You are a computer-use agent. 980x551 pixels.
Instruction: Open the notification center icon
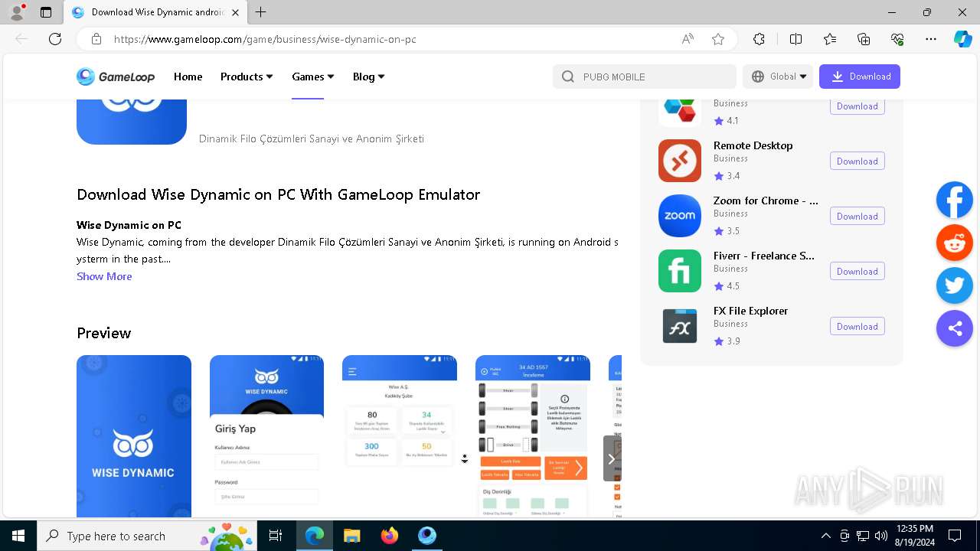[x=955, y=536]
